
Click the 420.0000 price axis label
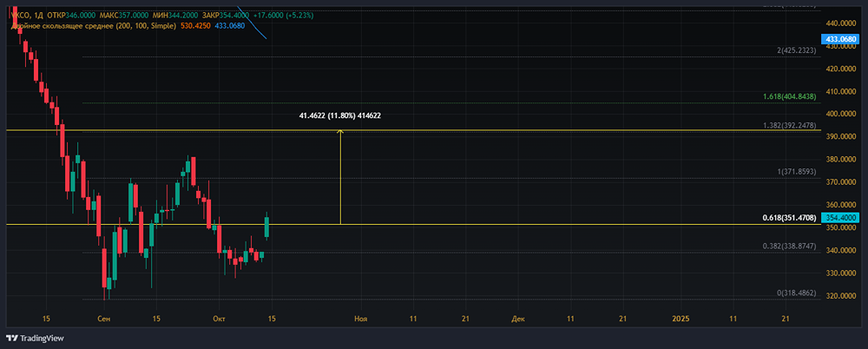pyautogui.click(x=841, y=69)
